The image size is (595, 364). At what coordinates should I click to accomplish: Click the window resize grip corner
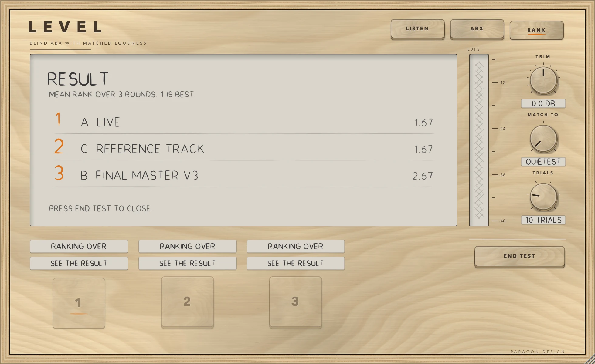590,359
